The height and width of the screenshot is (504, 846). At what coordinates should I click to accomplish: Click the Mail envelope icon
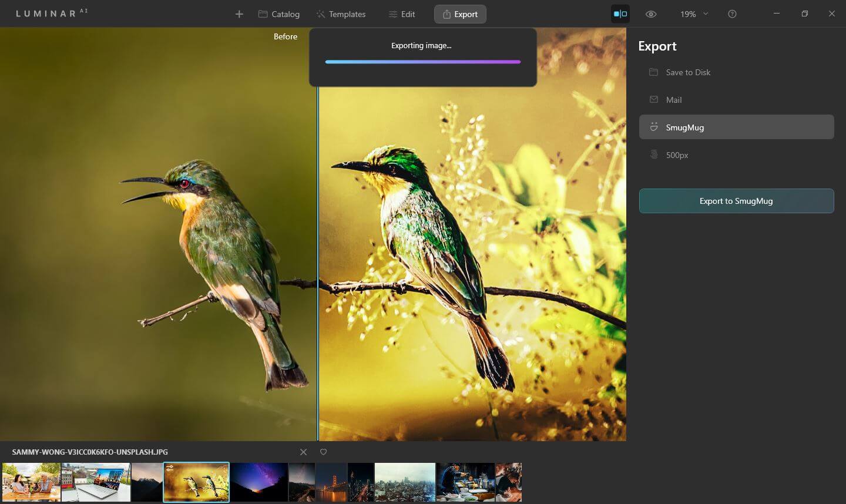(653, 99)
